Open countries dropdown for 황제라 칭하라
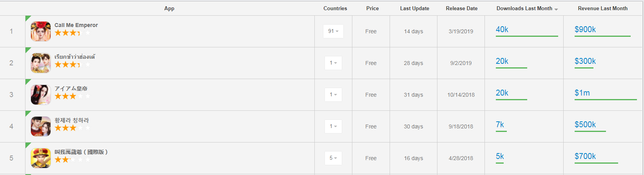This screenshot has width=644, height=175. 333,126
